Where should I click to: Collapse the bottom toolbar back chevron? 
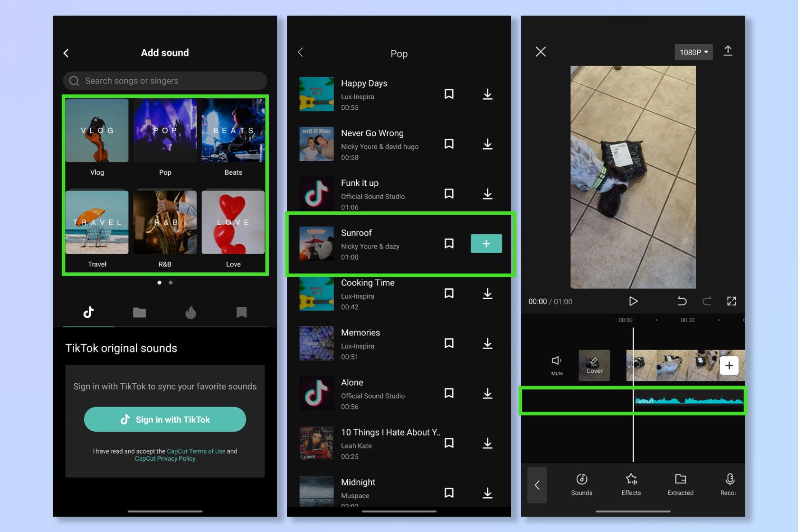pos(537,485)
